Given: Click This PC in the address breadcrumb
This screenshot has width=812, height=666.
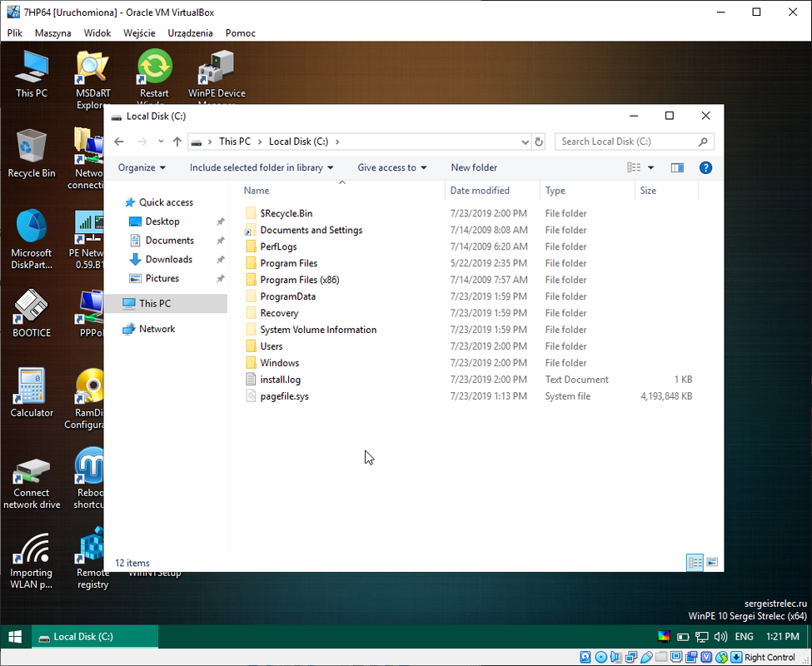Looking at the screenshot, I should click(235, 142).
